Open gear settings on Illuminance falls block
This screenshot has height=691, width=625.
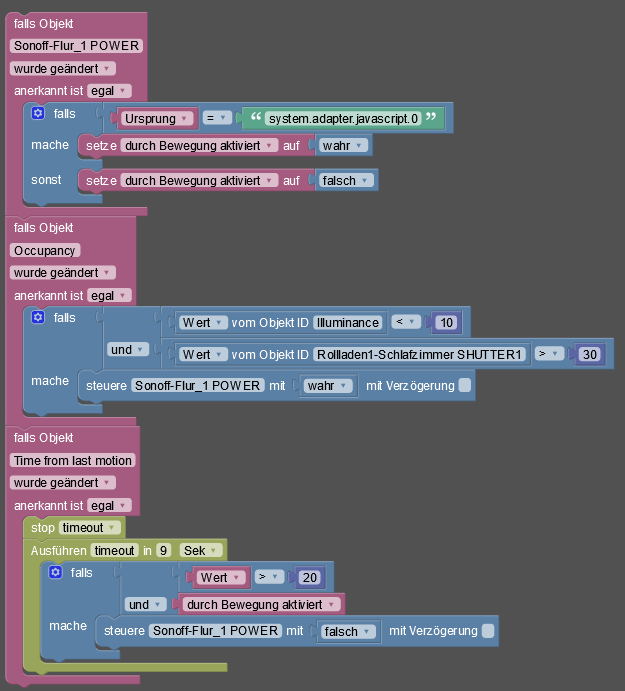pos(38,317)
